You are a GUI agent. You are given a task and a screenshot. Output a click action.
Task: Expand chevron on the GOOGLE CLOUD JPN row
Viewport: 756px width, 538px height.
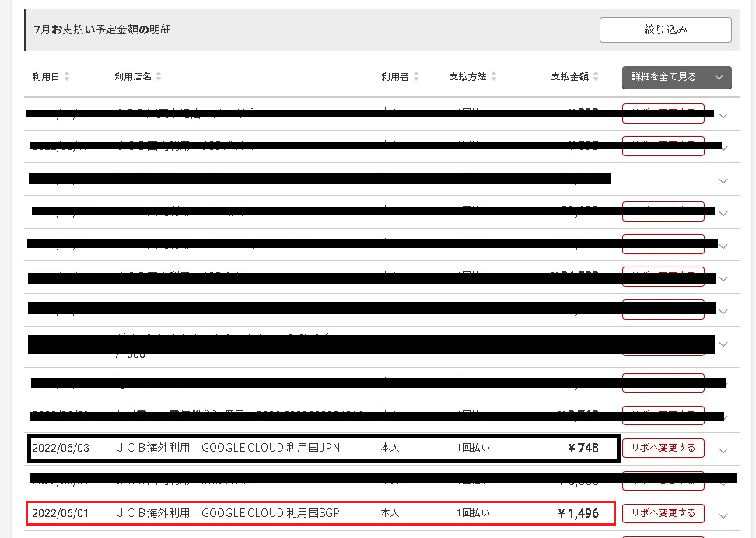point(723,448)
